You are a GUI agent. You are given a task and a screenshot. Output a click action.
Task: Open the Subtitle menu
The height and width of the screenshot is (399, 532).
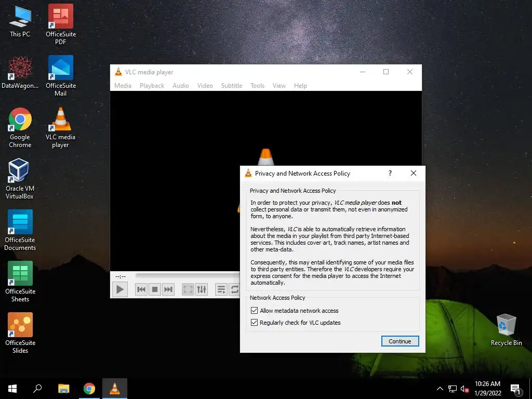point(232,86)
